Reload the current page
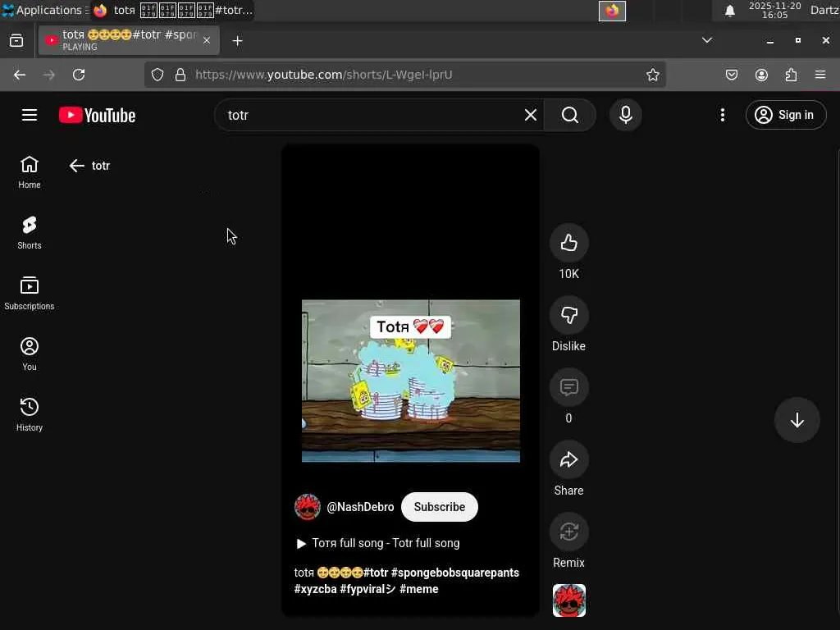The width and height of the screenshot is (840, 630). [79, 75]
